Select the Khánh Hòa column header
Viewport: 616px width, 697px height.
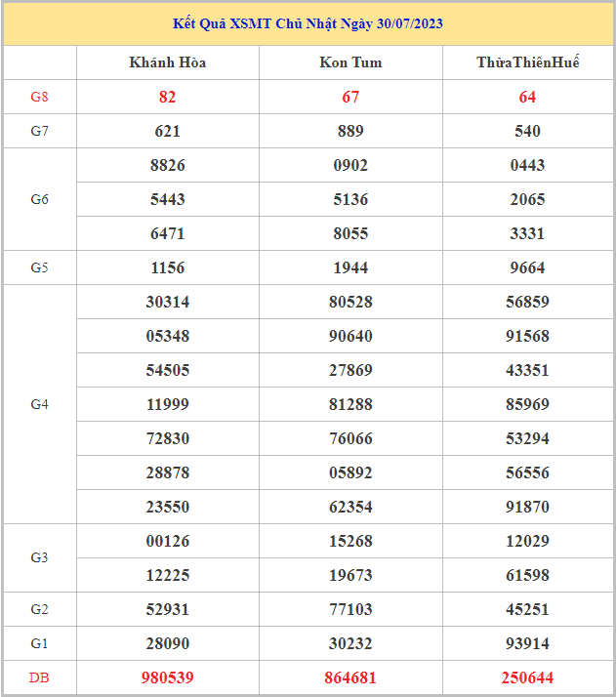[168, 62]
